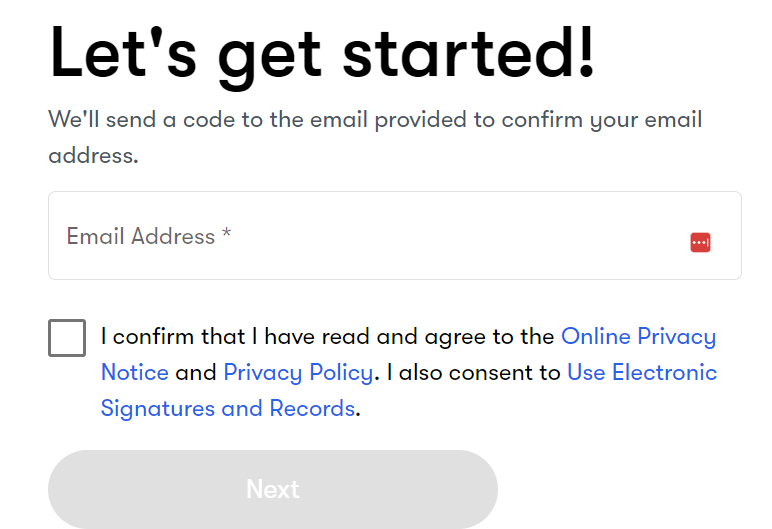Click the "Let's get started!" heading
The width and height of the screenshot is (772, 529).
point(322,55)
